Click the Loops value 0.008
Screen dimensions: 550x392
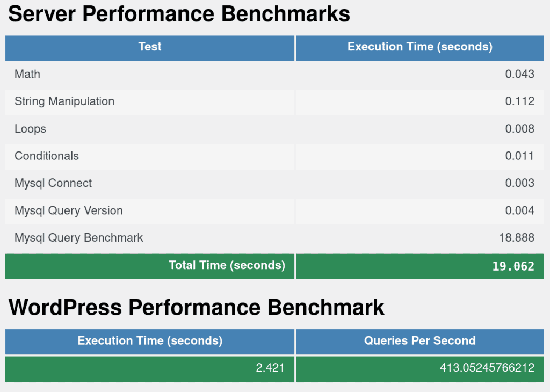tap(519, 129)
